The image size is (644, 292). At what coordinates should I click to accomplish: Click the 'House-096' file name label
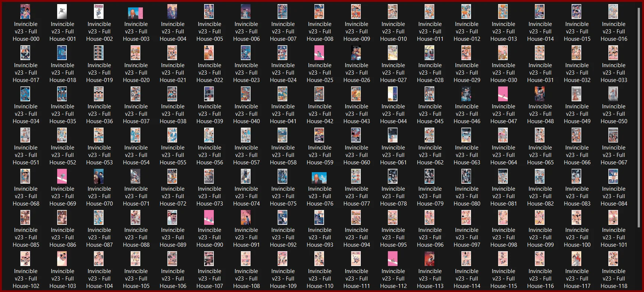430,245
